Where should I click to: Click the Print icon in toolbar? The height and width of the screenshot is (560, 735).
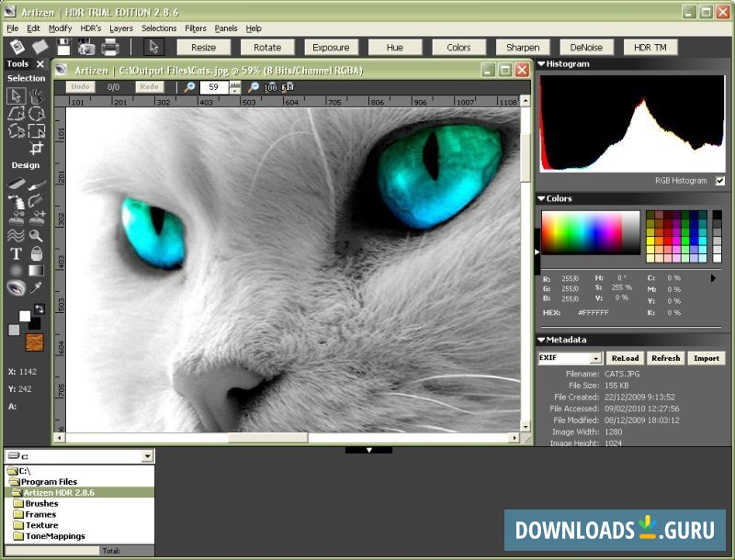click(x=110, y=48)
